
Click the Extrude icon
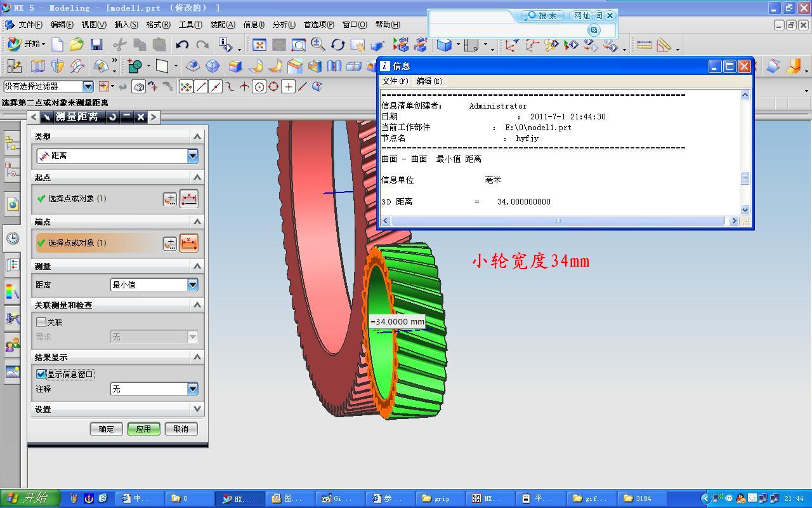[x=38, y=66]
